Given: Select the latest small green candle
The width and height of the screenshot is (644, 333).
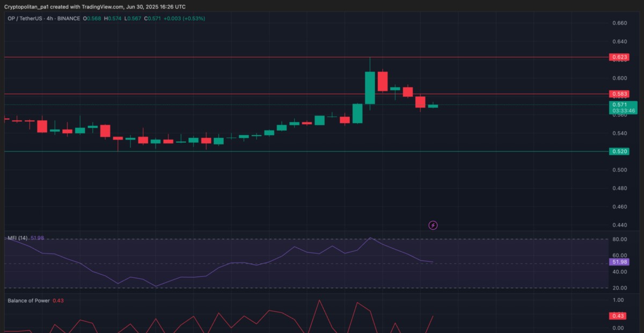Looking at the screenshot, I should 433,106.
